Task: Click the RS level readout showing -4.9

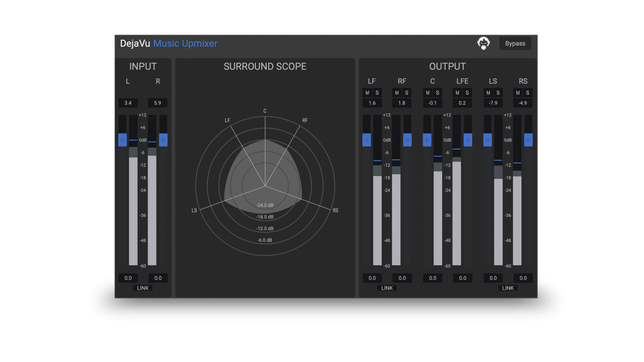Action: click(x=522, y=103)
